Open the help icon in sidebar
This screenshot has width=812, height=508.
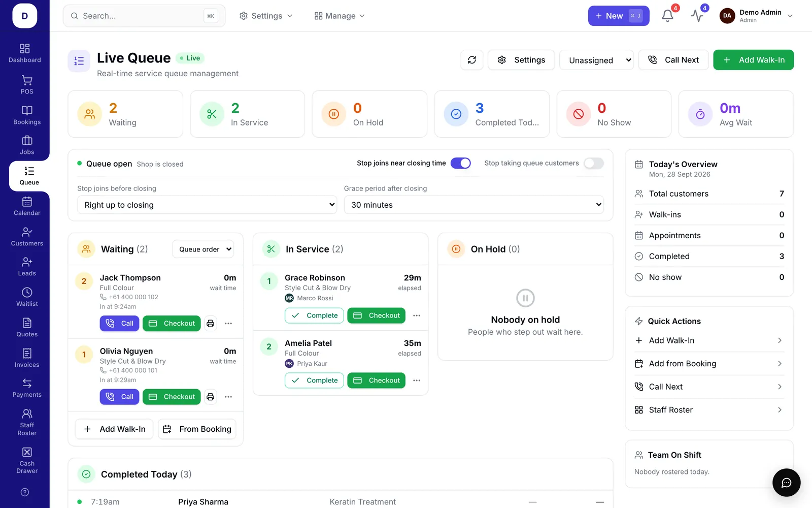pos(25,492)
